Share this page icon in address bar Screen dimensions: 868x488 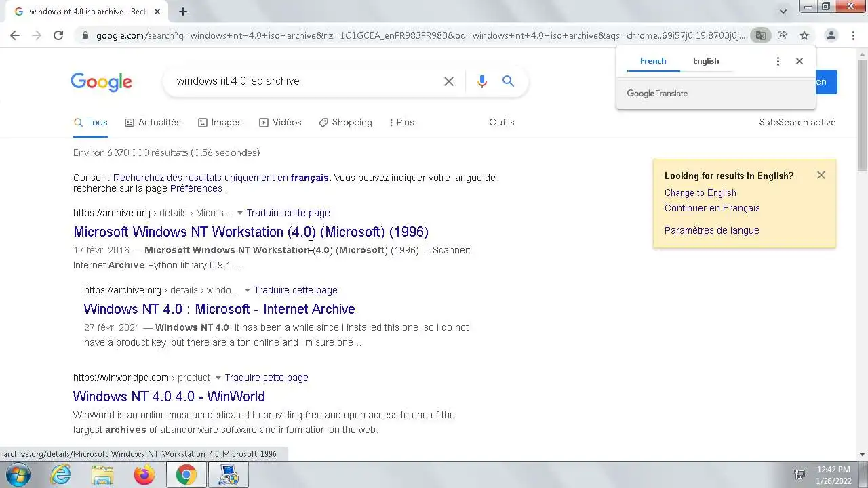(x=782, y=35)
